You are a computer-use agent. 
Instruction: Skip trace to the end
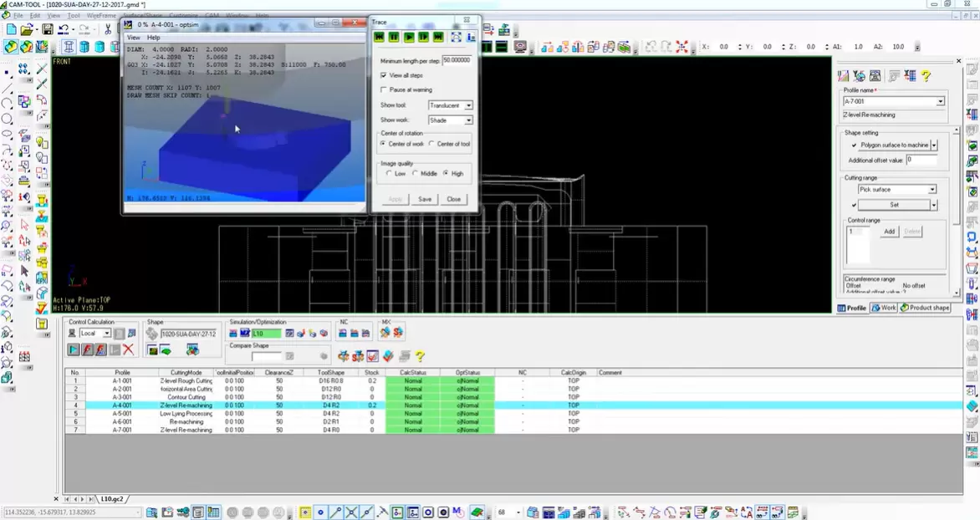point(437,37)
